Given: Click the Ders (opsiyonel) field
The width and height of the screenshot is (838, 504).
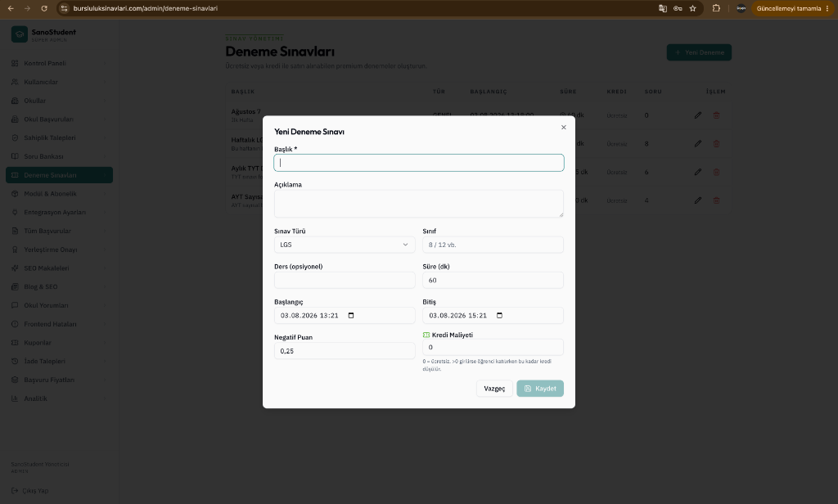Looking at the screenshot, I should point(345,280).
